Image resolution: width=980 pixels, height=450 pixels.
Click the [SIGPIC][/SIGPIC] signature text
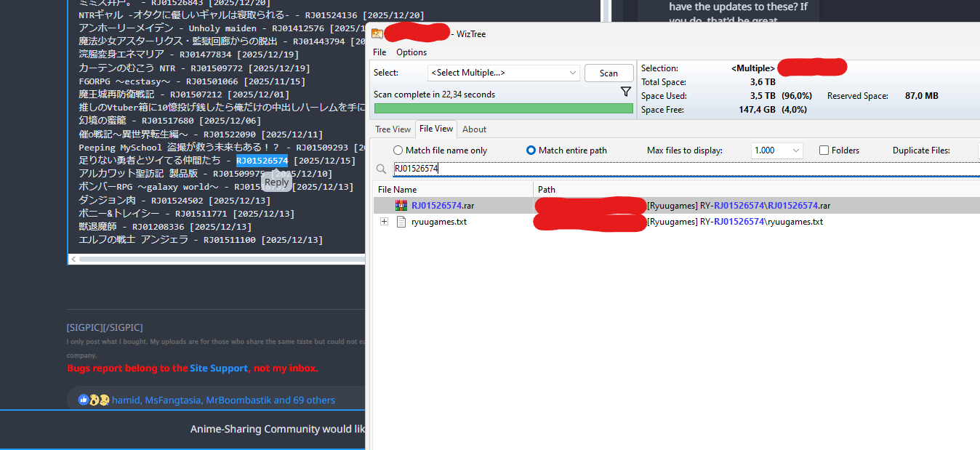tap(105, 328)
